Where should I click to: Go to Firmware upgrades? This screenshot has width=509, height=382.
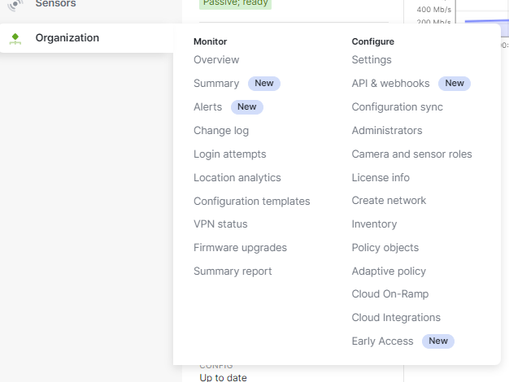point(240,248)
